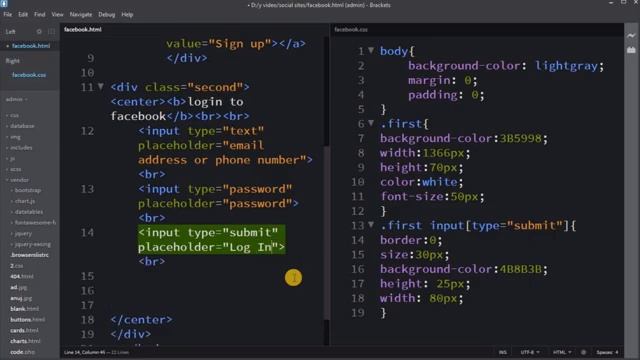Screen dimensions: 640x360
Task: Click the facebook.css pane header tab
Action: (x=351, y=29)
